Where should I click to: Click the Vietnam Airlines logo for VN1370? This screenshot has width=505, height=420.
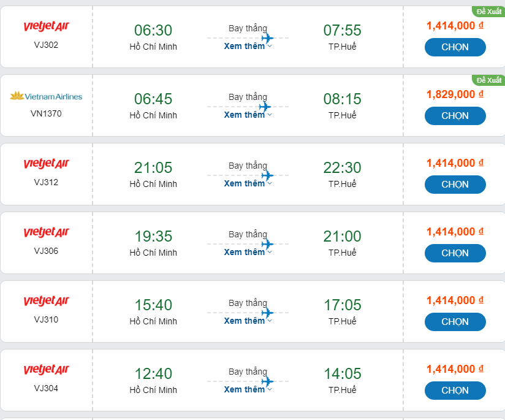pos(46,96)
